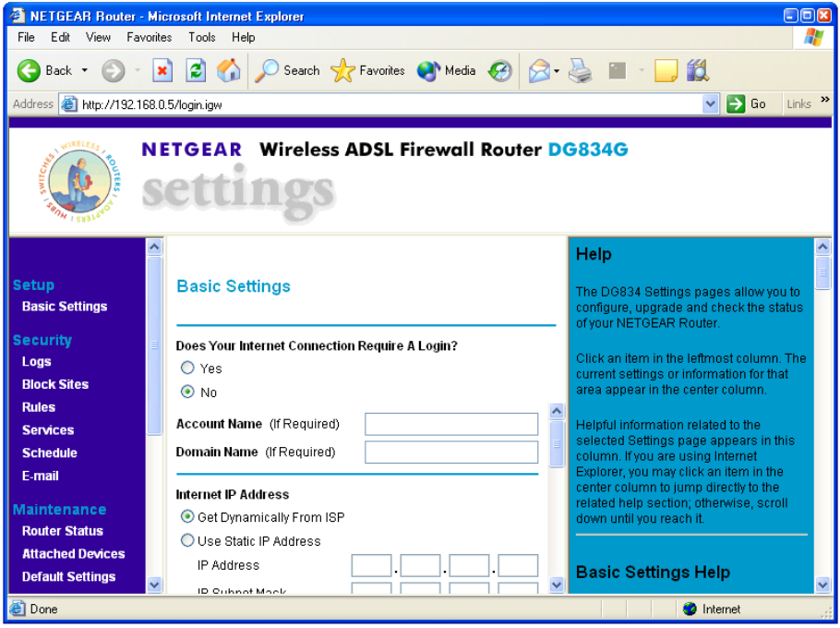Image resolution: width=840 pixels, height=628 pixels.
Task: Click the Research binoculars icon
Action: tap(698, 70)
